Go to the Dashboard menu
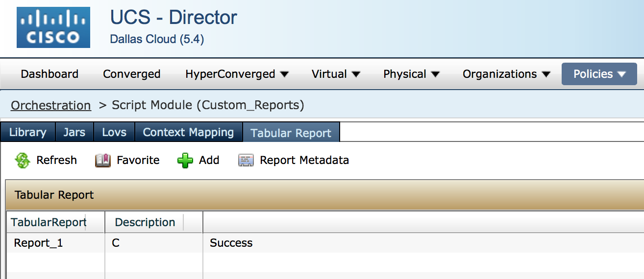Image resolution: width=644 pixels, height=279 pixels. (x=50, y=74)
